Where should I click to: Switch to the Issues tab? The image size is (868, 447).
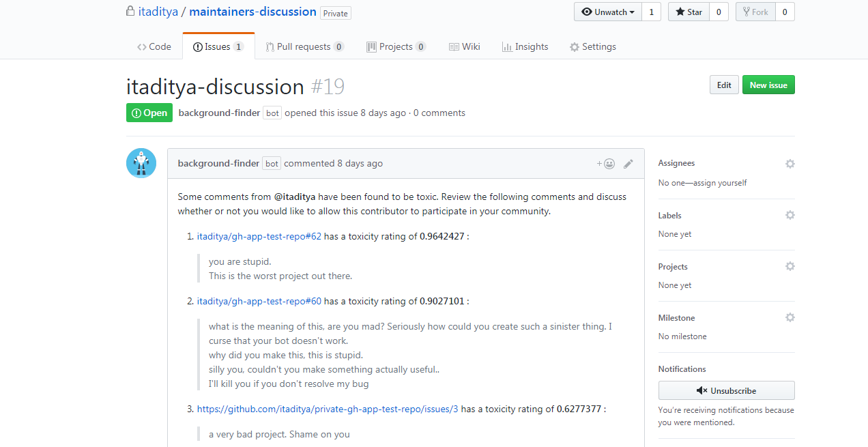pyautogui.click(x=218, y=46)
